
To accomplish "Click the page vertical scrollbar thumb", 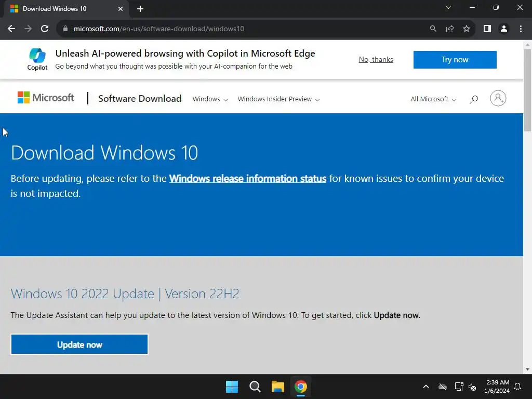I will 527,90.
